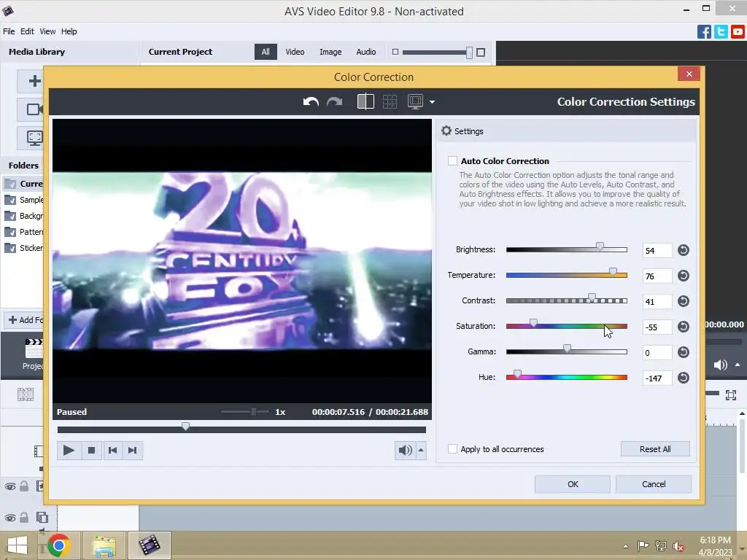Toggle lower timeline track eye visibility
747x560 pixels.
click(10, 518)
